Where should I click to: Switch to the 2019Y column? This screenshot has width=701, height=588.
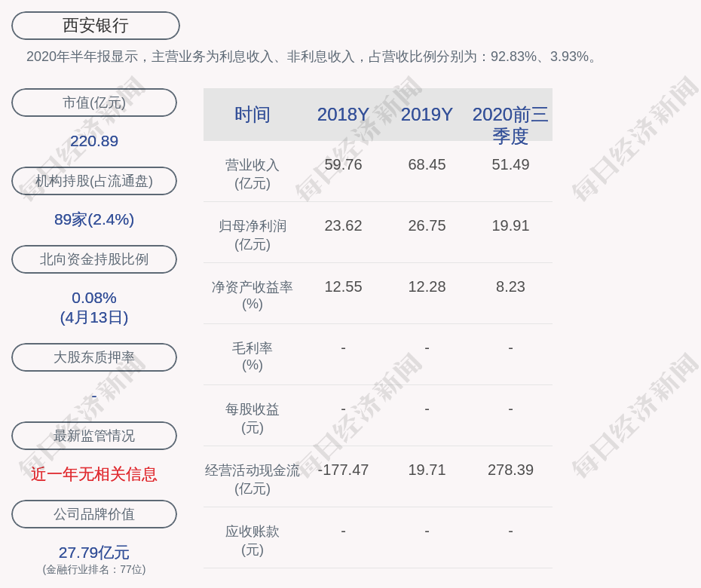coord(427,115)
